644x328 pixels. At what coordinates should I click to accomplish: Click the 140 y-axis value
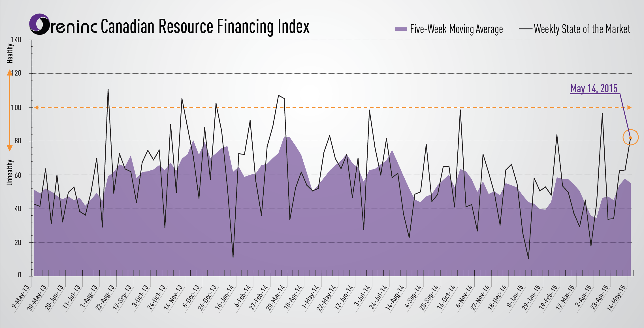[16, 40]
